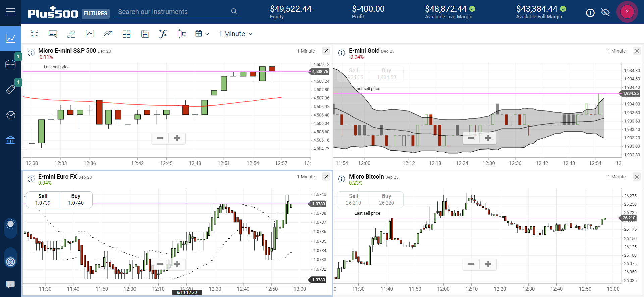The image size is (644, 297).
Task: Click the 1,934.25 Gold price marker
Action: (630, 93)
